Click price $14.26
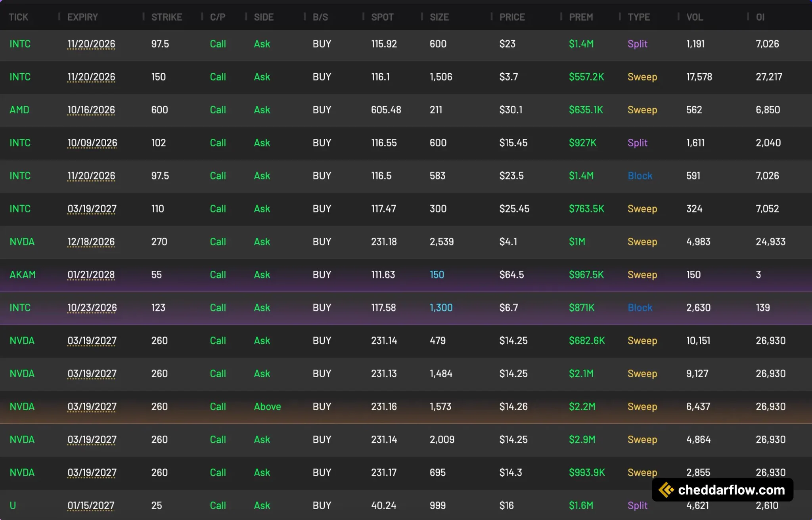Screen dimensions: 812x520 coord(513,407)
